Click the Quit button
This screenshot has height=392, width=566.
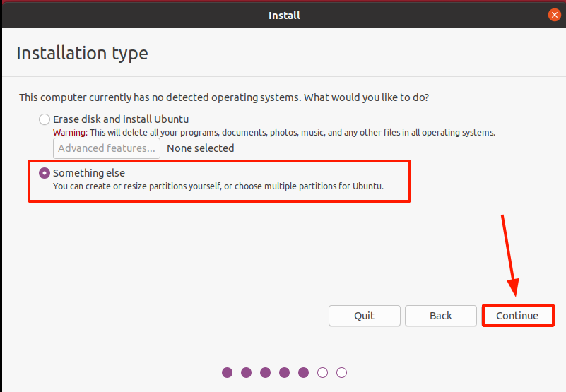click(x=364, y=316)
